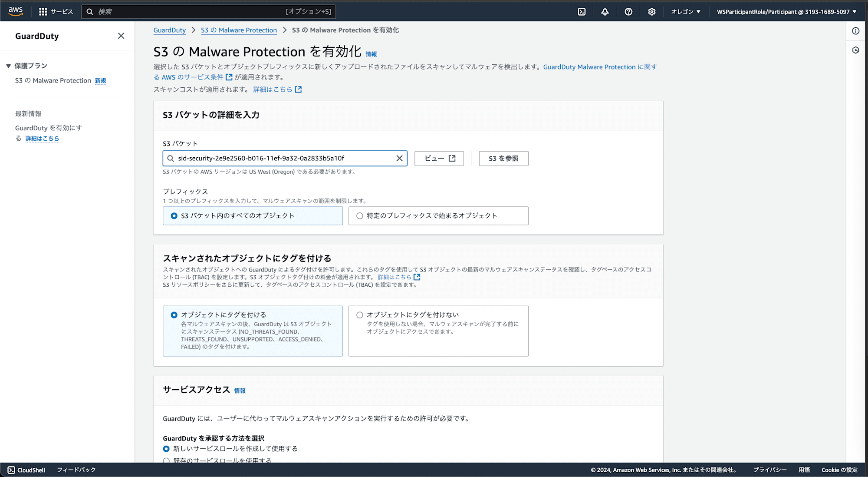
Task: Click the 新規 badge in sidebar
Action: click(x=101, y=81)
